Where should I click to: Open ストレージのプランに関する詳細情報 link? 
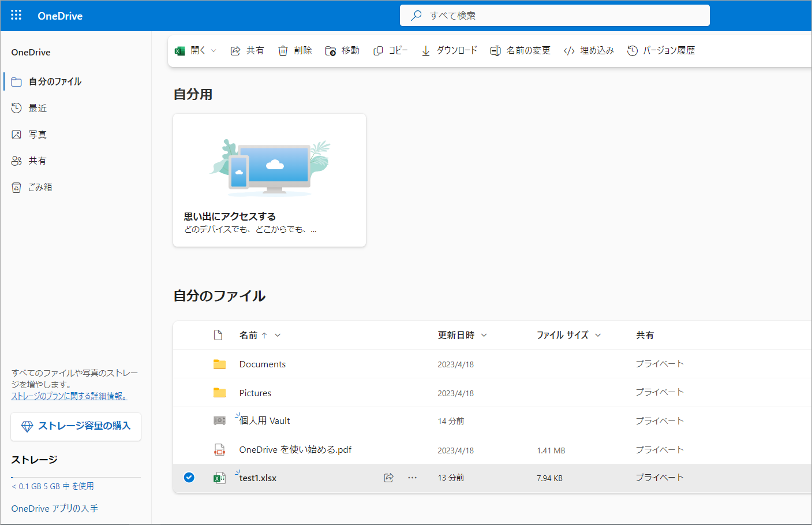[69, 396]
